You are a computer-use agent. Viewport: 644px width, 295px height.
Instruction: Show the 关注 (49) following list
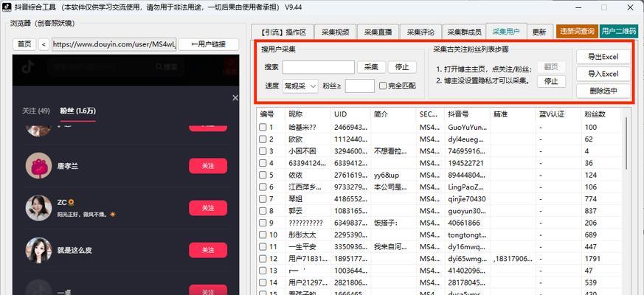coord(36,111)
